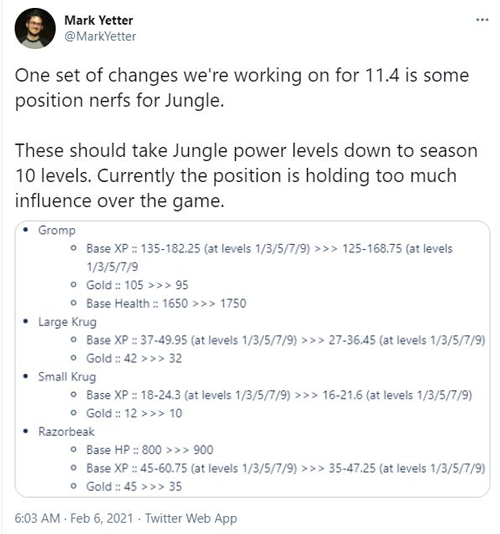Open the Mark Yetter display name link
The image size is (500, 534).
tap(99, 20)
